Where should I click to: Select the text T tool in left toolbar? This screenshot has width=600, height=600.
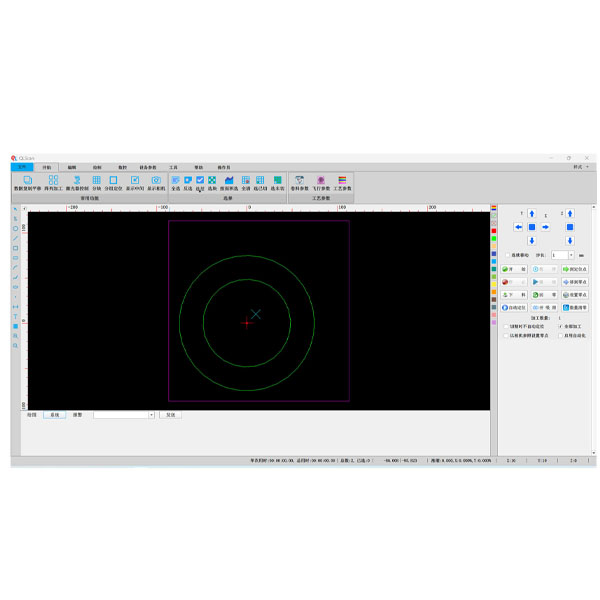click(x=16, y=316)
